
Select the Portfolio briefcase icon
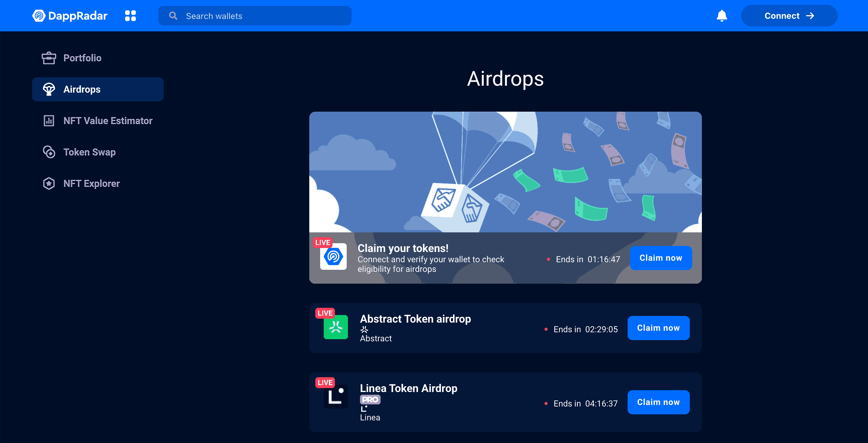click(x=49, y=58)
